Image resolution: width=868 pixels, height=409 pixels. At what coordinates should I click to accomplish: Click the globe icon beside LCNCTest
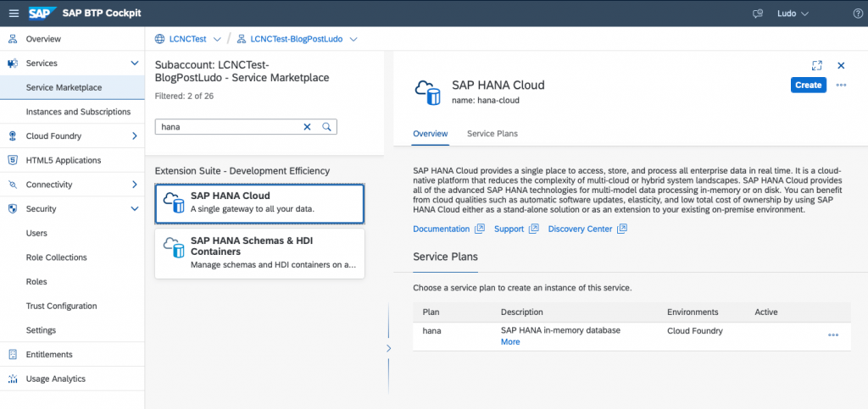click(x=159, y=39)
